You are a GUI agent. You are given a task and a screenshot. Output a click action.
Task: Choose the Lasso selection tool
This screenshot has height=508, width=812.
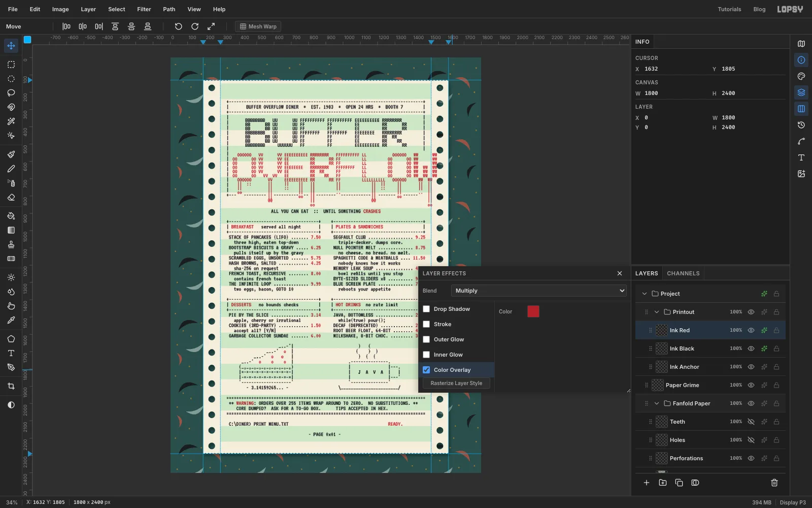coord(11,93)
